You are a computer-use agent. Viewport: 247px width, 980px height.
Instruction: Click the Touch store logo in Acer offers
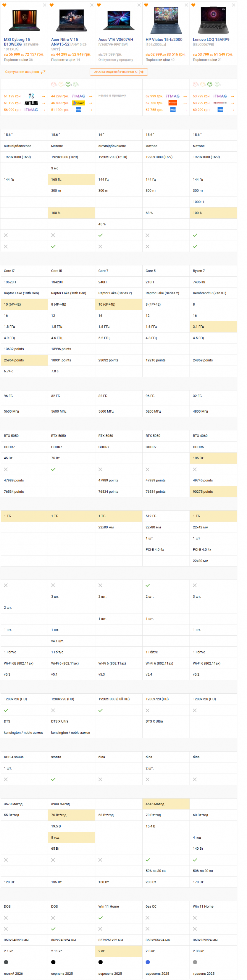[x=78, y=103]
